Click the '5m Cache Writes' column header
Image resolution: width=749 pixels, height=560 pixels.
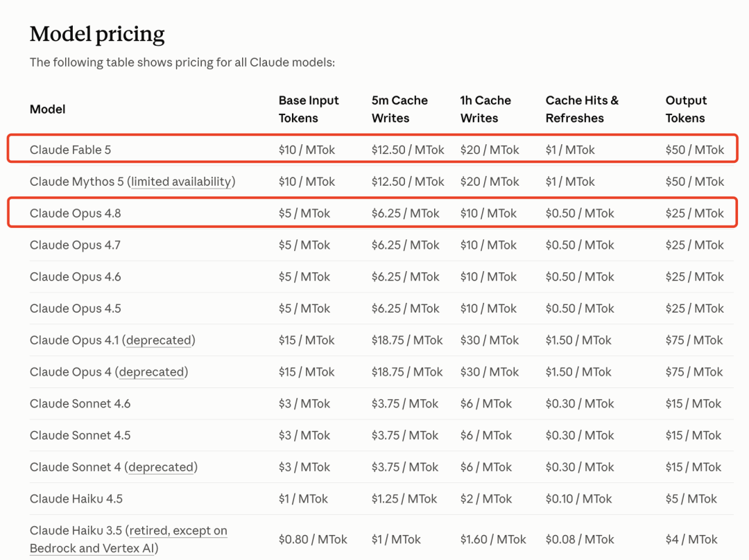399,110
